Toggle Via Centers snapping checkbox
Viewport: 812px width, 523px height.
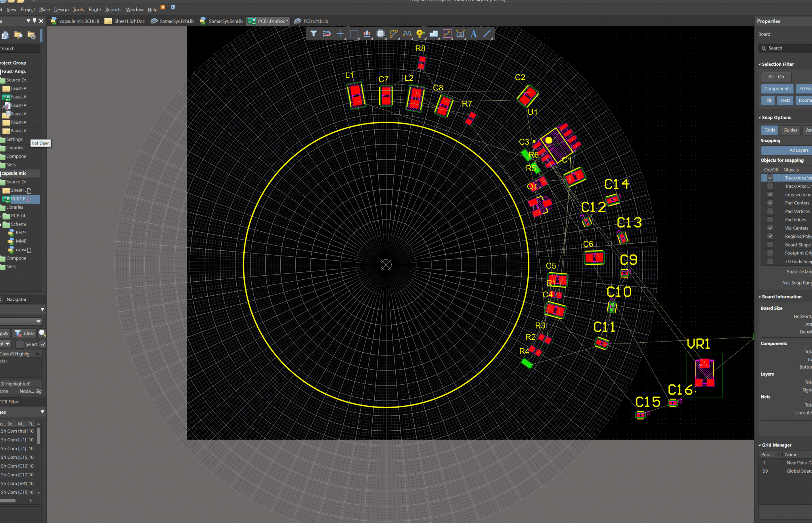tap(770, 228)
